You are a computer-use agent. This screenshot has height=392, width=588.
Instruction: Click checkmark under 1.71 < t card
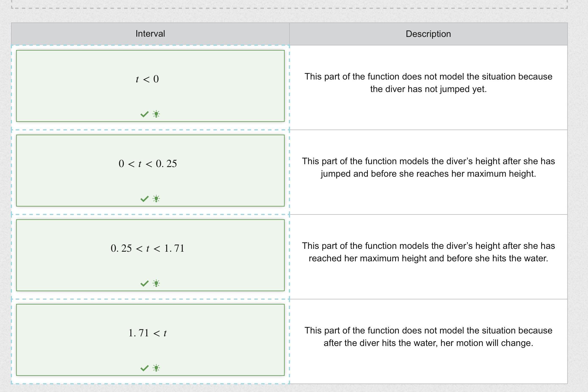pos(144,368)
